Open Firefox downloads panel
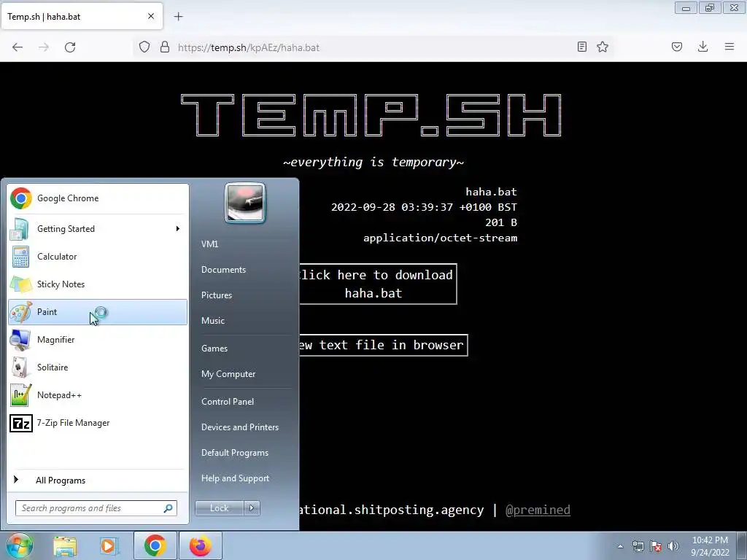This screenshot has height=560, width=747. 703,47
